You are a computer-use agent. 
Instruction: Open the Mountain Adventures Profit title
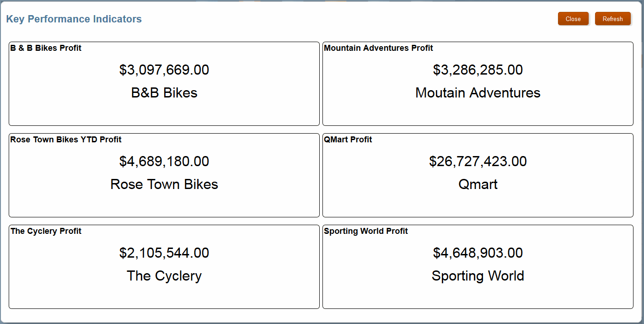click(x=378, y=48)
